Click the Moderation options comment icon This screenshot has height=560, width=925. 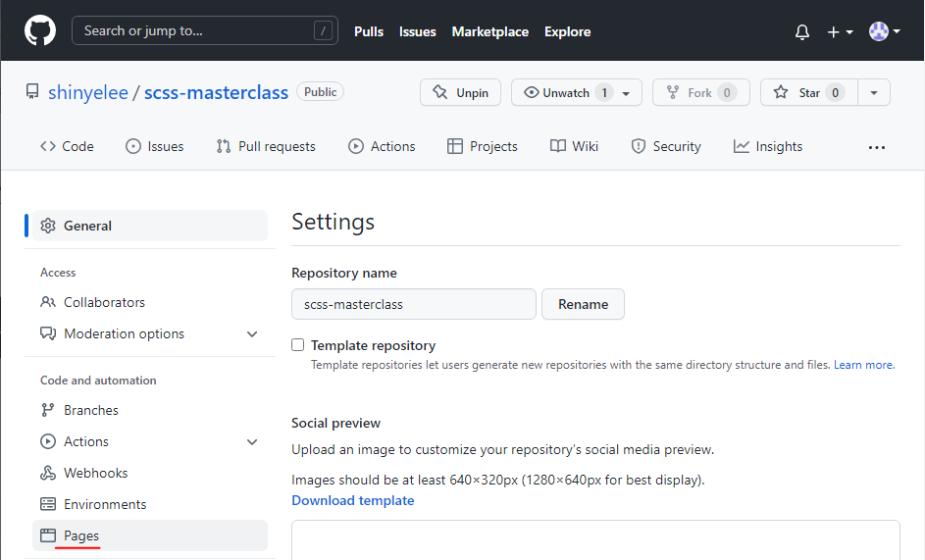coord(48,333)
